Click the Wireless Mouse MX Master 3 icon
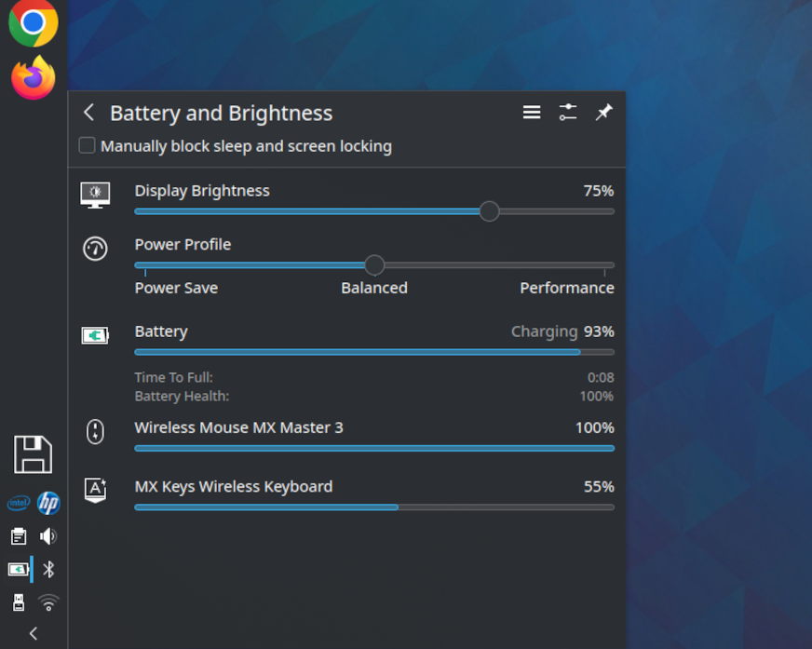 [94, 431]
